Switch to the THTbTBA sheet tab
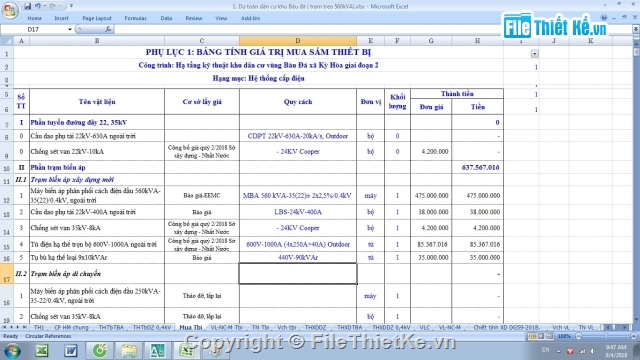Screen dimensions: 640x360 click(111, 327)
